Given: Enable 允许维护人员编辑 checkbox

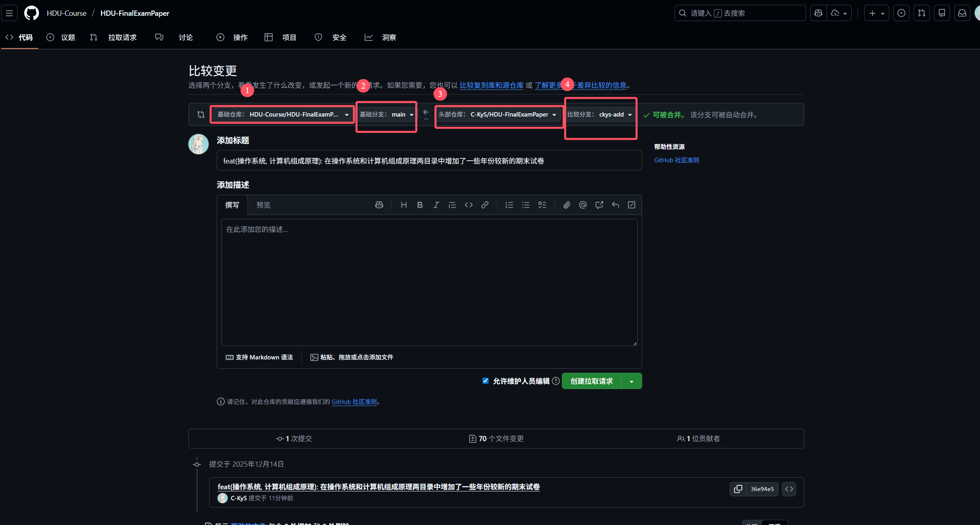Looking at the screenshot, I should click(485, 380).
